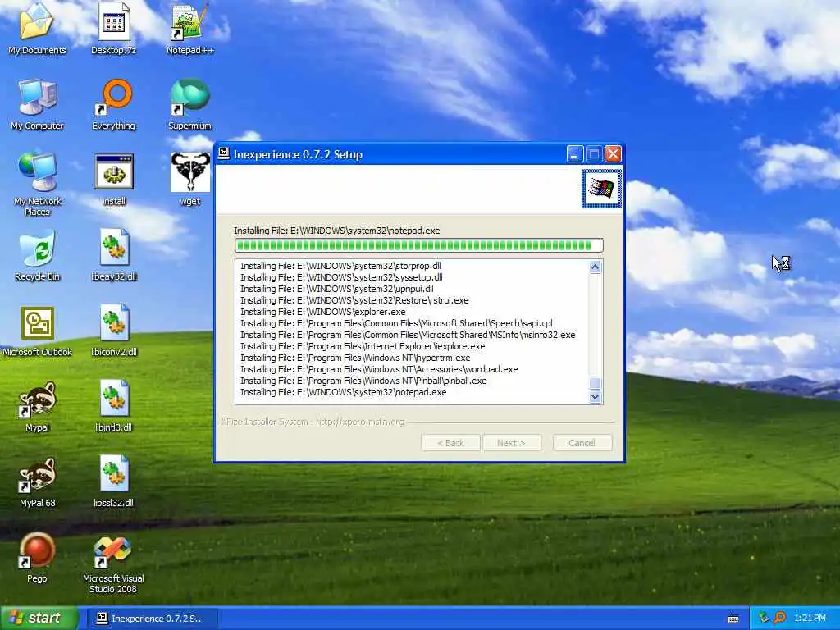Click the log line for storprop.dll
840x630 pixels.
pos(340,266)
